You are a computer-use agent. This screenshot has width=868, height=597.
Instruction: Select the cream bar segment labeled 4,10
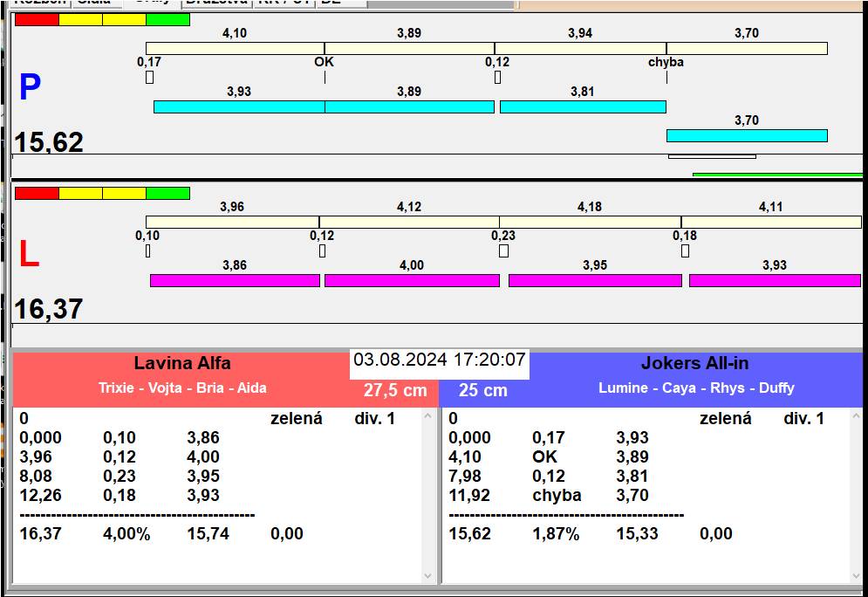coord(235,48)
